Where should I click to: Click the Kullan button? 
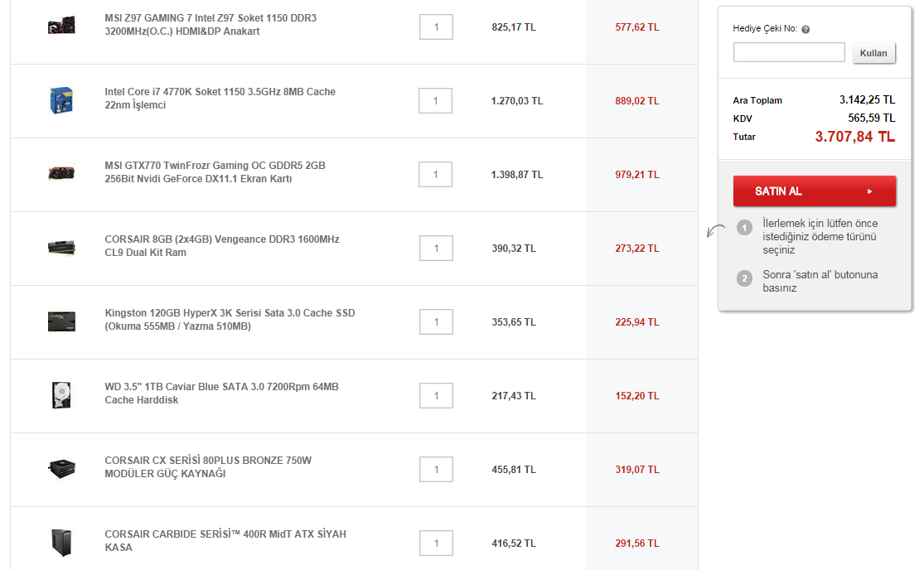[873, 53]
